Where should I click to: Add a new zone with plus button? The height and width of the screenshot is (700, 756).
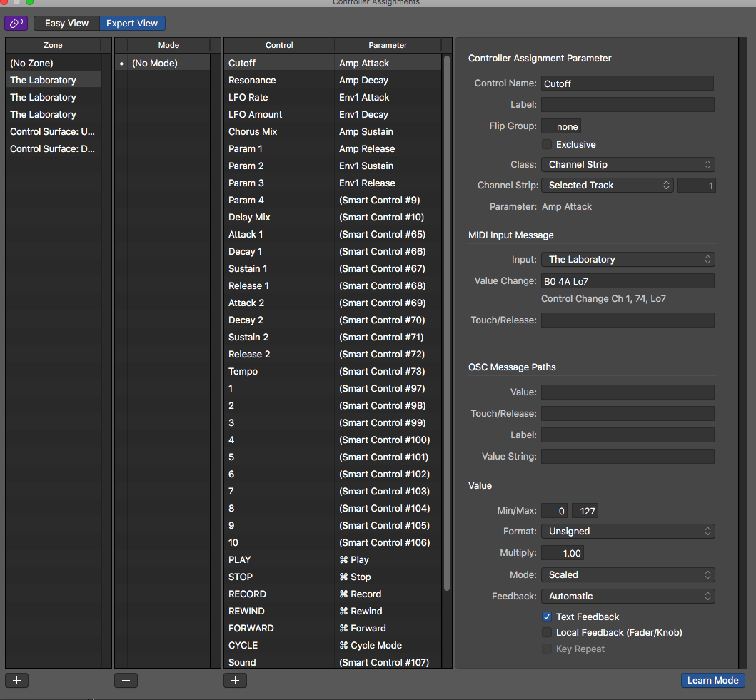(x=16, y=680)
